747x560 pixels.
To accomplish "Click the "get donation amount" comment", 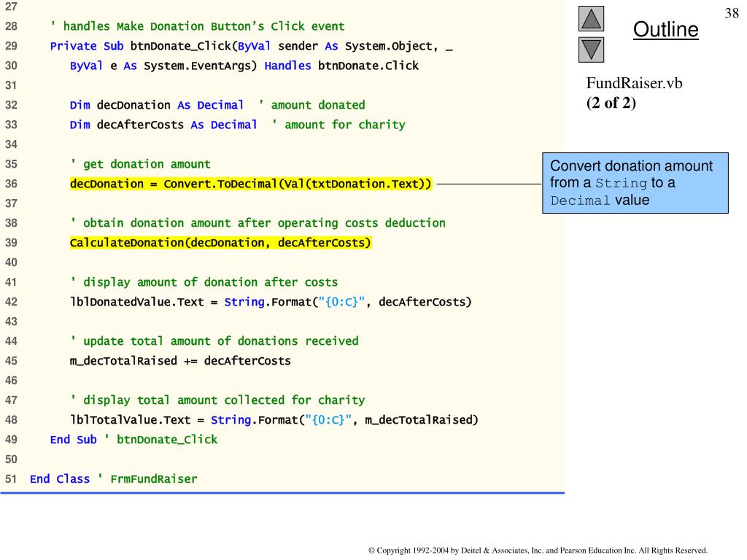I will [x=140, y=164].
